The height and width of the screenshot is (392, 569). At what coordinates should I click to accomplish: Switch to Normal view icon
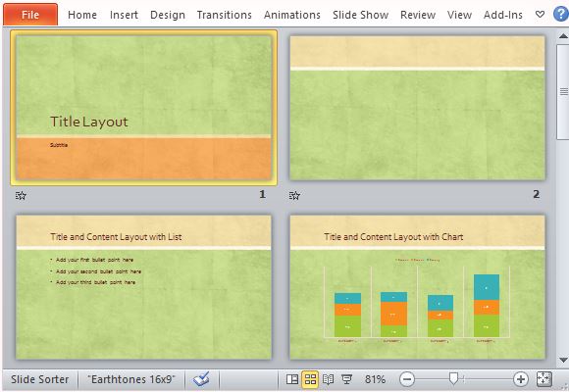coord(292,379)
